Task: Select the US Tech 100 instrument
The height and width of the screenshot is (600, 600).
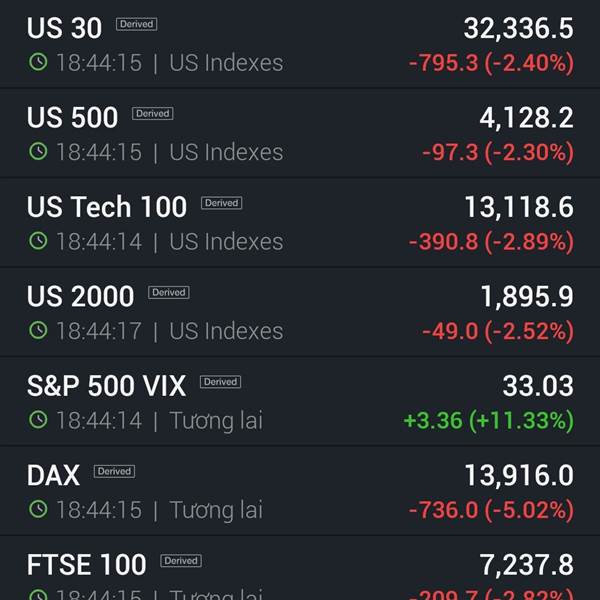Action: click(300, 223)
